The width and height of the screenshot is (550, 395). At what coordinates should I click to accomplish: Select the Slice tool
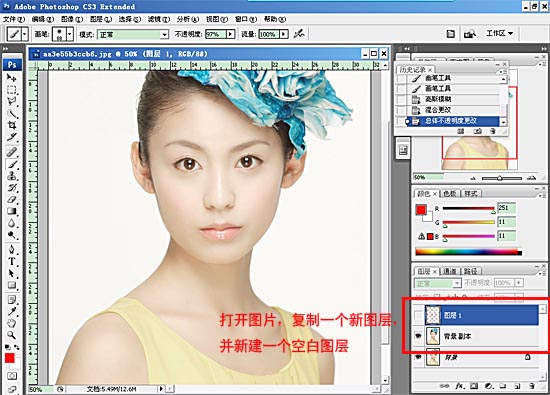click(x=12, y=137)
